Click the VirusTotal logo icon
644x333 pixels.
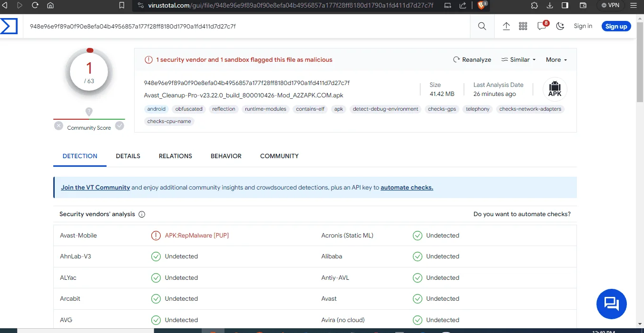click(x=9, y=26)
